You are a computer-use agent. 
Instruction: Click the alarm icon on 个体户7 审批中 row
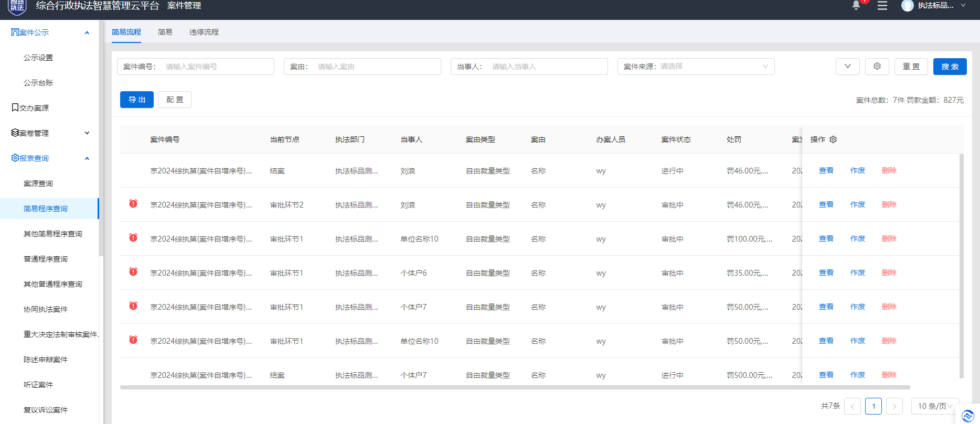coord(133,306)
